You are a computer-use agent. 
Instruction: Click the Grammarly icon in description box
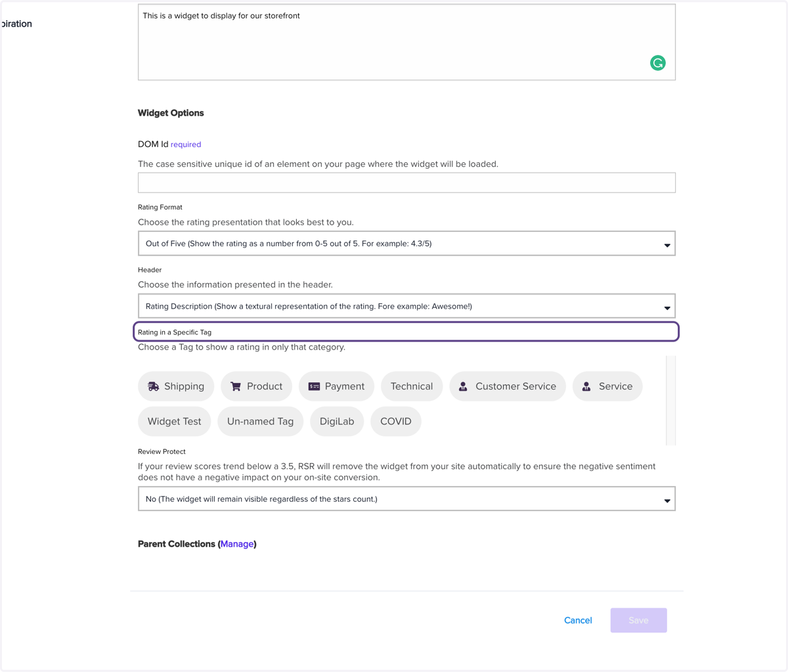click(657, 63)
